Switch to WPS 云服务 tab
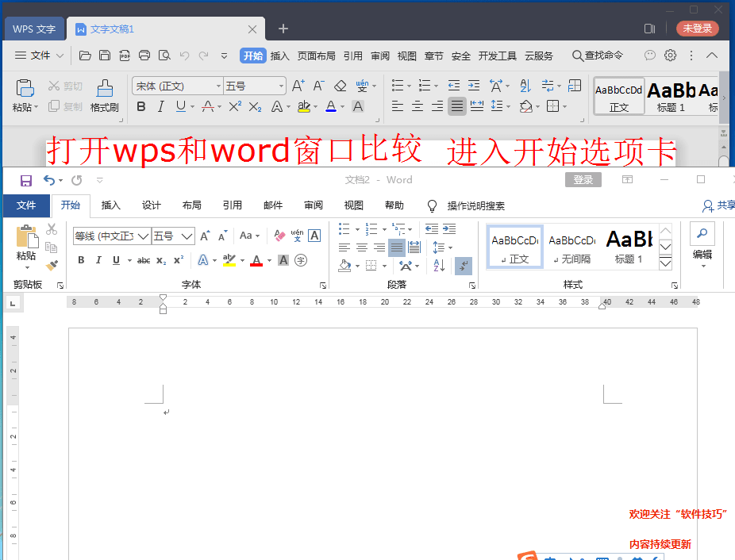735x560 pixels. (x=539, y=56)
